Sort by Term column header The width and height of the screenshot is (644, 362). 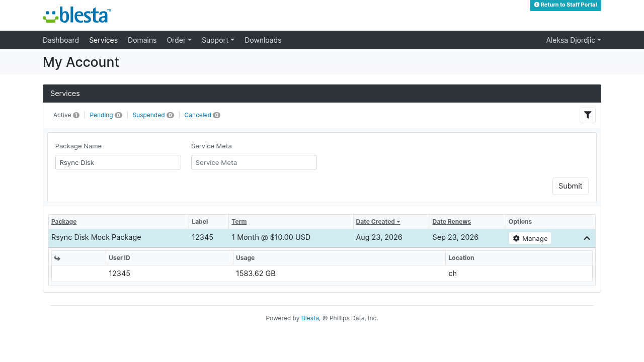pyautogui.click(x=239, y=222)
